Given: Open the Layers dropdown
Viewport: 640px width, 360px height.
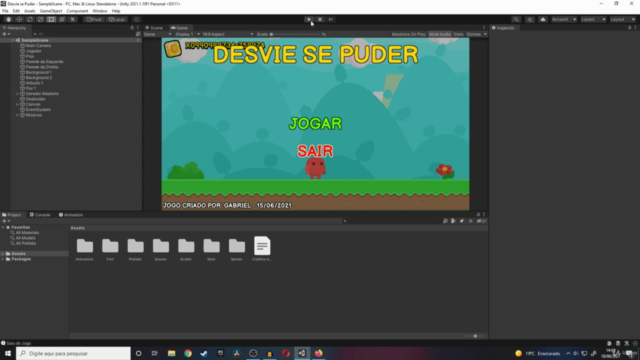Looking at the screenshot, I should (x=593, y=20).
